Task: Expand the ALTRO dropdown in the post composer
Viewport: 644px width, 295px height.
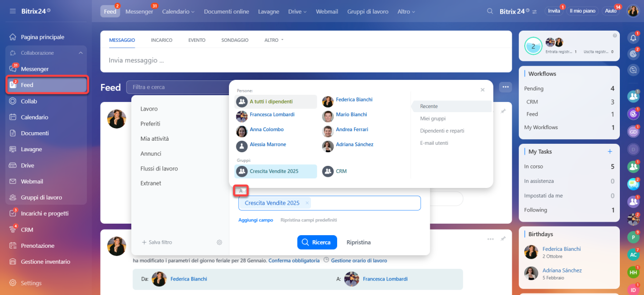Action: click(x=274, y=40)
